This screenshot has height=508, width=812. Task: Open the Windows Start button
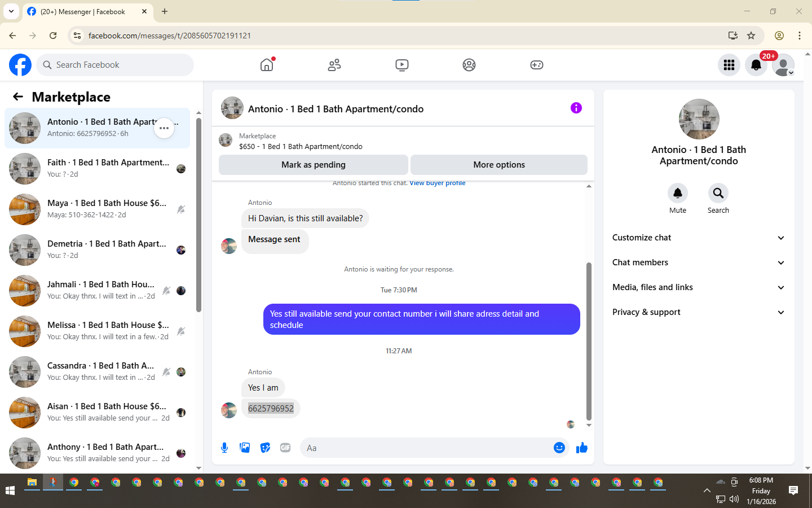coord(10,491)
